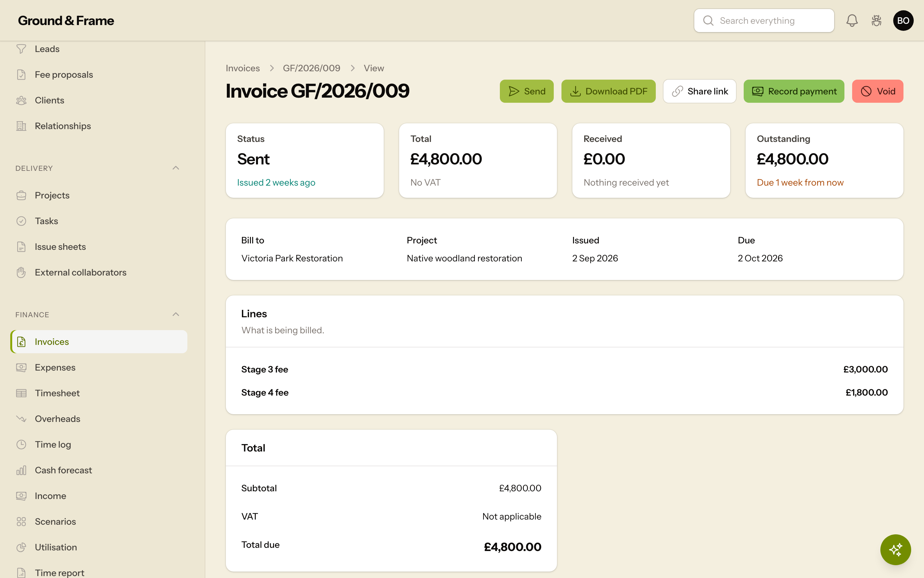Click the £3,000.00 line amount
This screenshot has height=578, width=924.
(x=865, y=369)
